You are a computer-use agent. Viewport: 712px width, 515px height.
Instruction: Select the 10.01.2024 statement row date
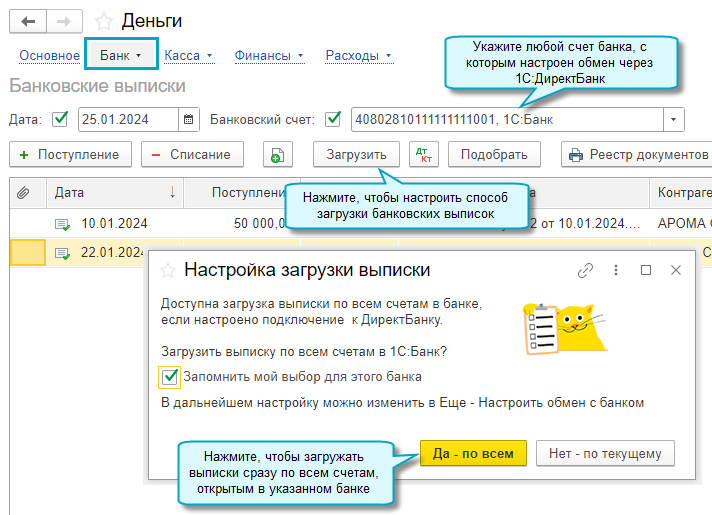114,224
